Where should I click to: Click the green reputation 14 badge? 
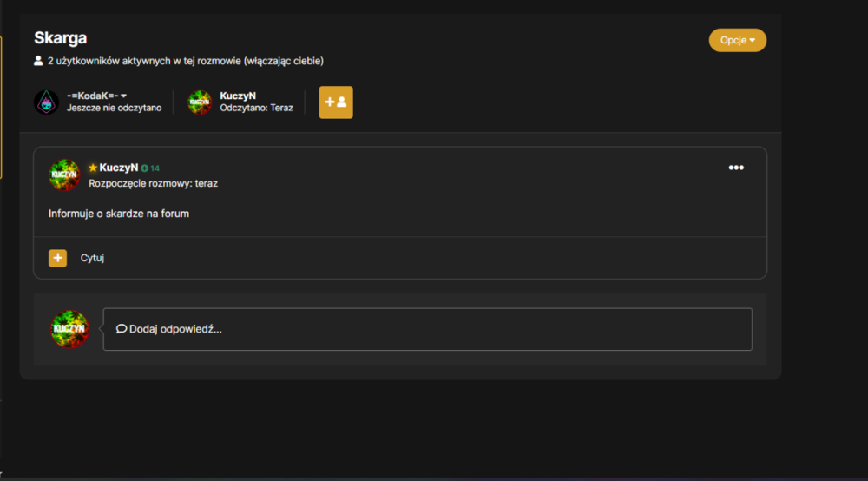pyautogui.click(x=150, y=168)
